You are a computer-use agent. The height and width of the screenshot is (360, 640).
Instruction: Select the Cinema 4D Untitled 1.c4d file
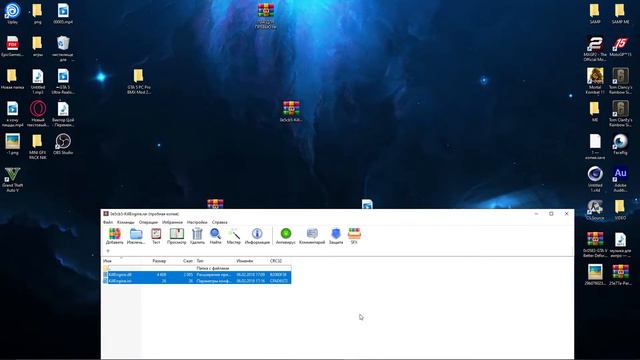pyautogui.click(x=595, y=179)
